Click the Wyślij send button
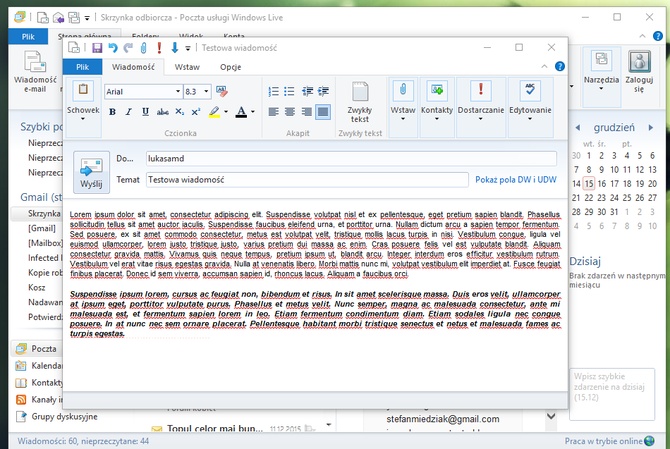Screen dimensions: 670x449 (x=91, y=170)
